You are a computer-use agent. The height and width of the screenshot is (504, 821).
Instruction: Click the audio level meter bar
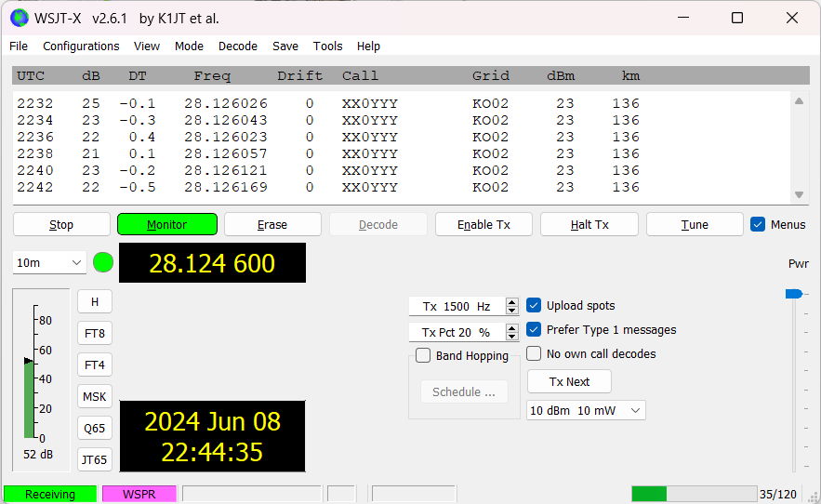(x=29, y=399)
